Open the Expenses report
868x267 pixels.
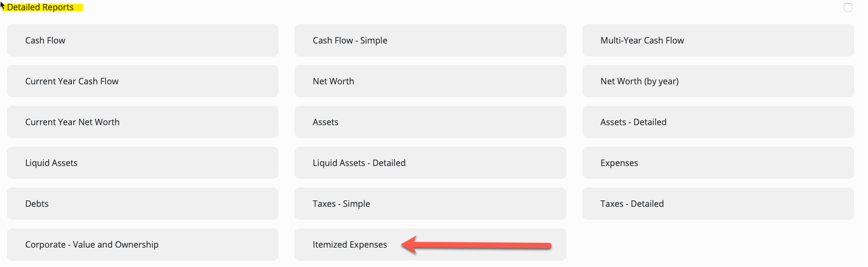[718, 163]
